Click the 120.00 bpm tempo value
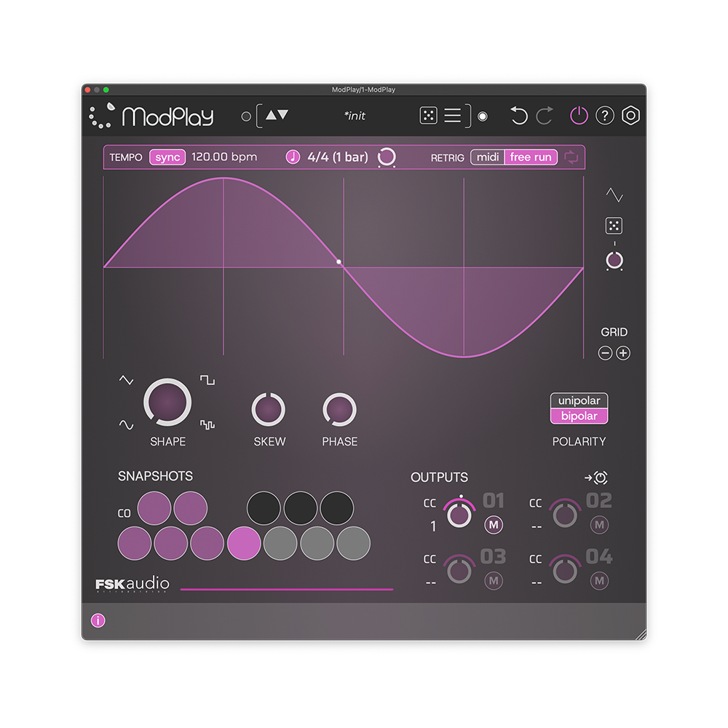The height and width of the screenshot is (728, 728). (x=224, y=157)
